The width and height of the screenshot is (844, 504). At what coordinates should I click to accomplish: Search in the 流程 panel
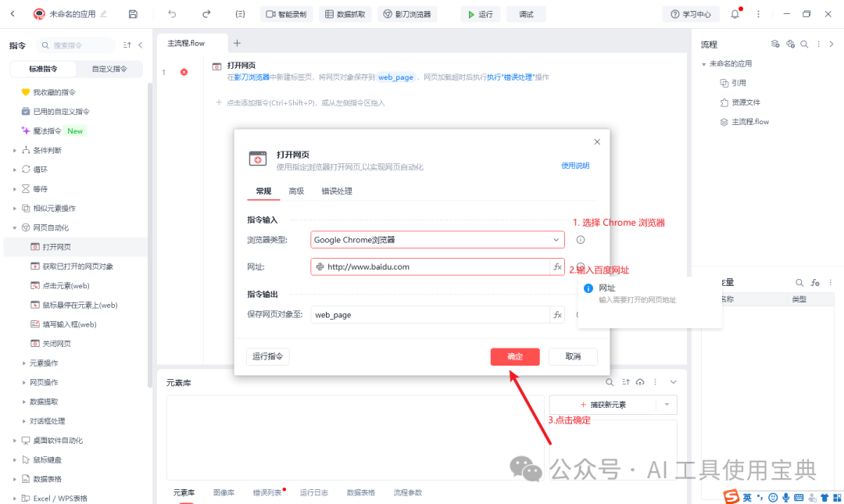coord(804,45)
